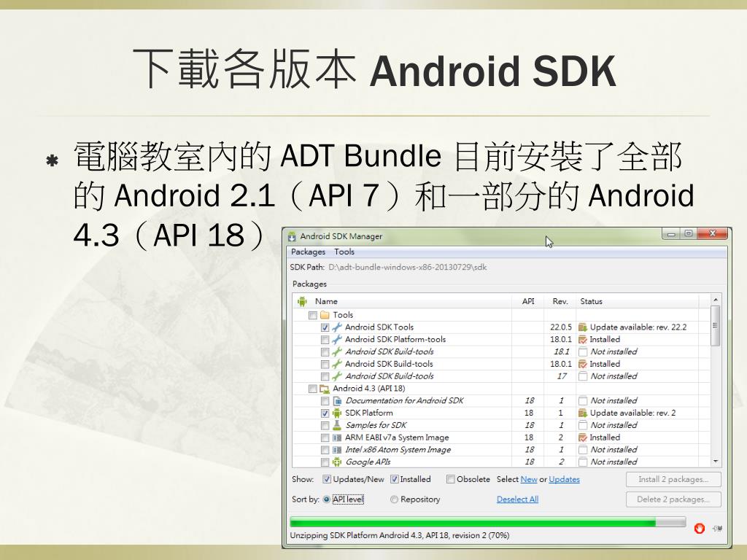Image resolution: width=747 pixels, height=560 pixels.
Task: Click the packages list scroll down arrow
Action: pos(715,462)
